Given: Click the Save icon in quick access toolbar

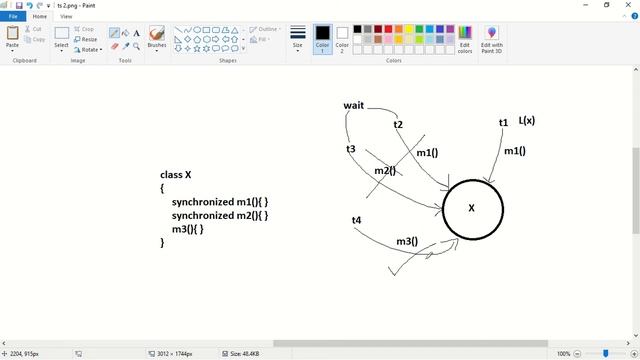Looking at the screenshot, I should (19, 5).
